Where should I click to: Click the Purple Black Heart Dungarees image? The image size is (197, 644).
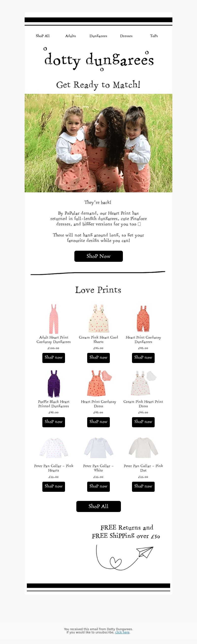click(x=53, y=384)
